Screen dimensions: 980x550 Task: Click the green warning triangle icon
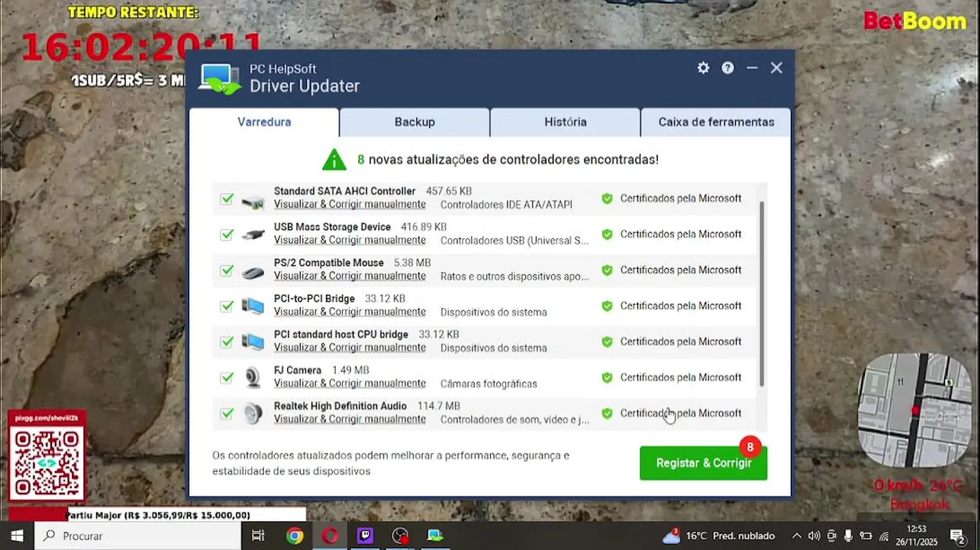(x=334, y=159)
